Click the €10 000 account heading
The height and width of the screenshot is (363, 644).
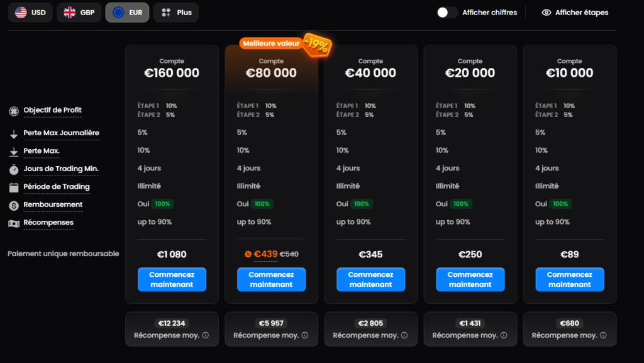[x=570, y=73]
